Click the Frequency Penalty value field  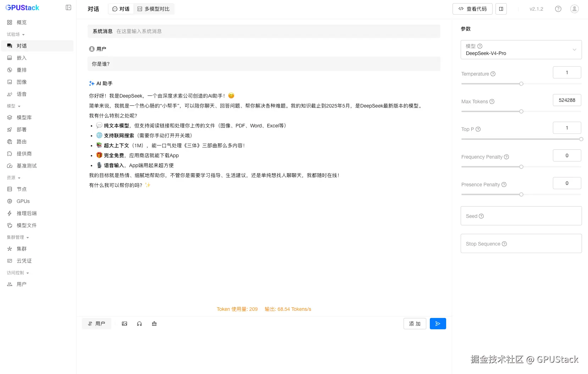click(567, 155)
